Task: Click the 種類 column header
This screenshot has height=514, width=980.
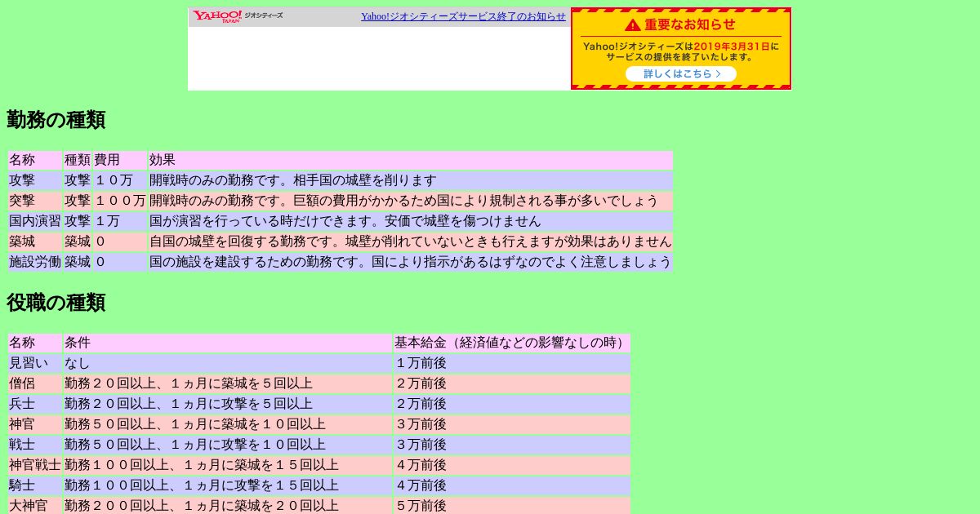Action: [x=78, y=160]
